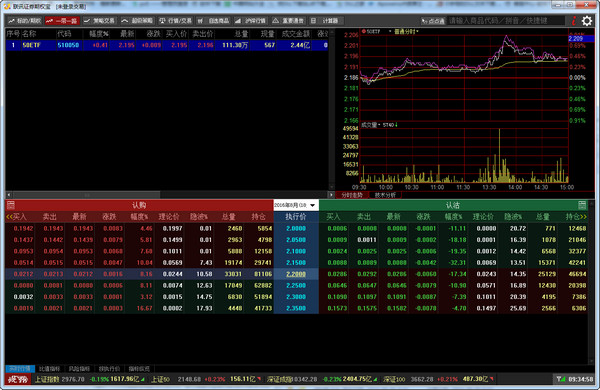Open the expiry month dropdown arrow

pos(313,206)
